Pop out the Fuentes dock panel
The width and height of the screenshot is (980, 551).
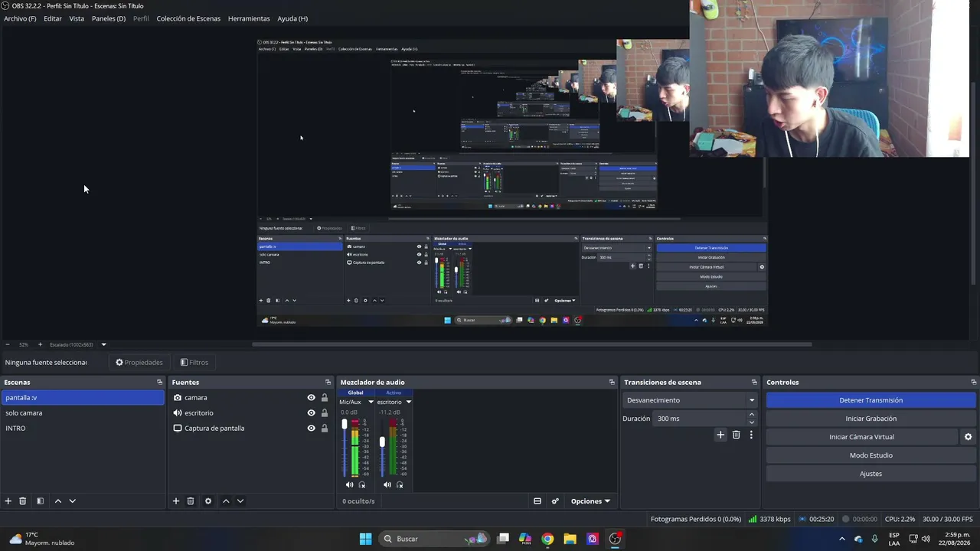pyautogui.click(x=328, y=383)
